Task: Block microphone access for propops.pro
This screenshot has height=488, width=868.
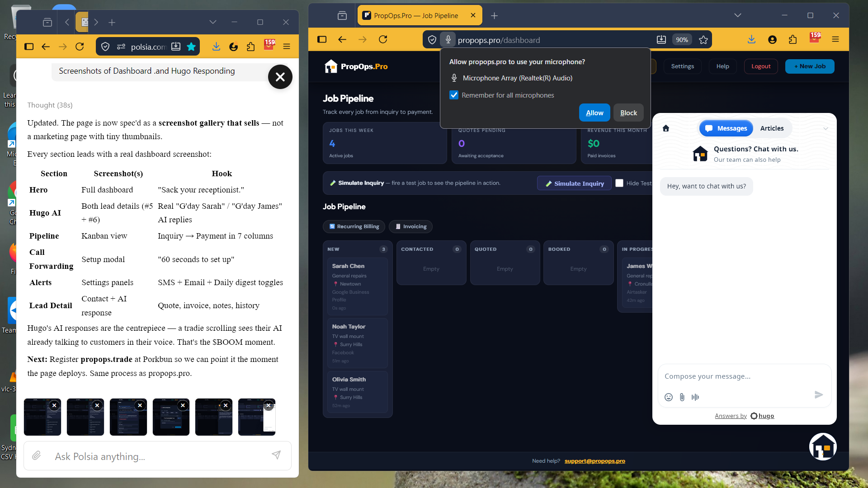Action: click(x=628, y=113)
